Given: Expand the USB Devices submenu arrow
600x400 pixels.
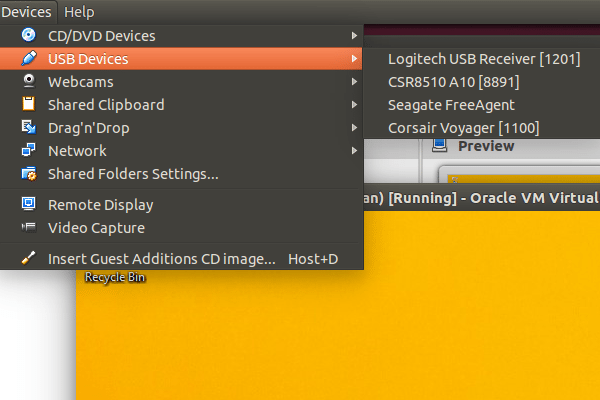Looking at the screenshot, I should [x=354, y=59].
